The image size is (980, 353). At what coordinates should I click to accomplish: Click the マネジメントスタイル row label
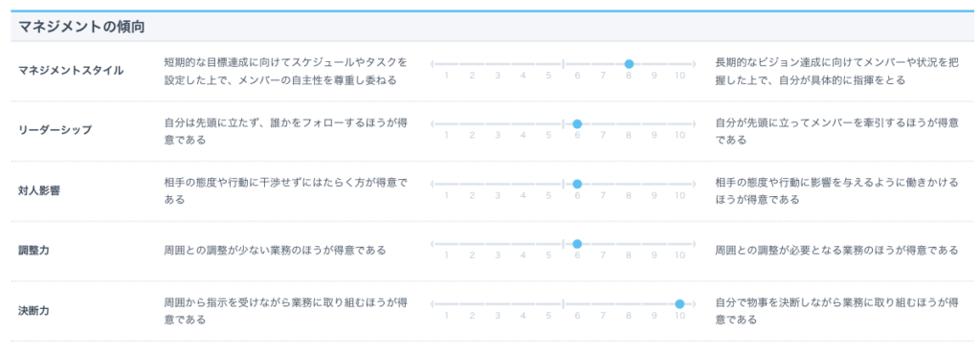point(71,70)
